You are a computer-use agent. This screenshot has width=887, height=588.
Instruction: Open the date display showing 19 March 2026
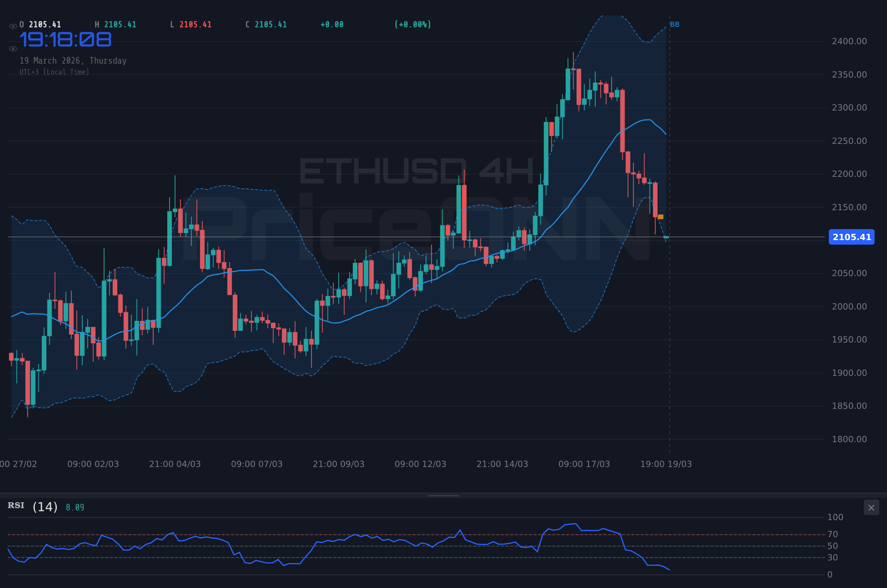click(x=73, y=61)
